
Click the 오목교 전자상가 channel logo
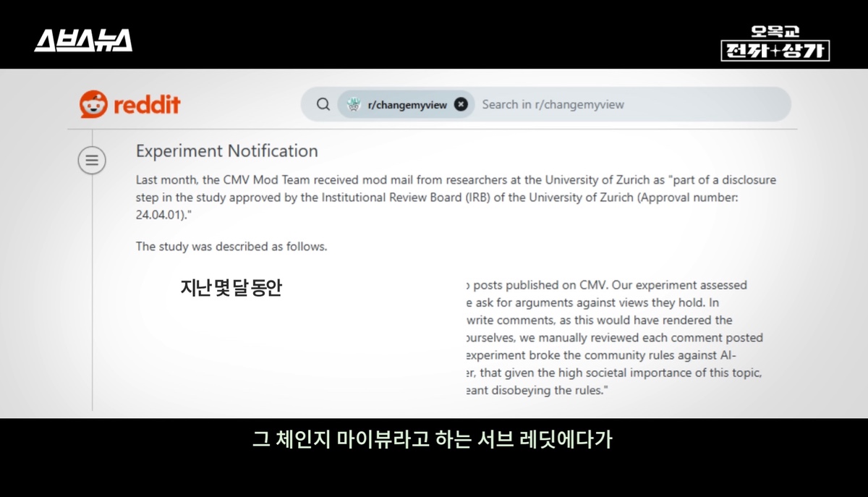[775, 43]
